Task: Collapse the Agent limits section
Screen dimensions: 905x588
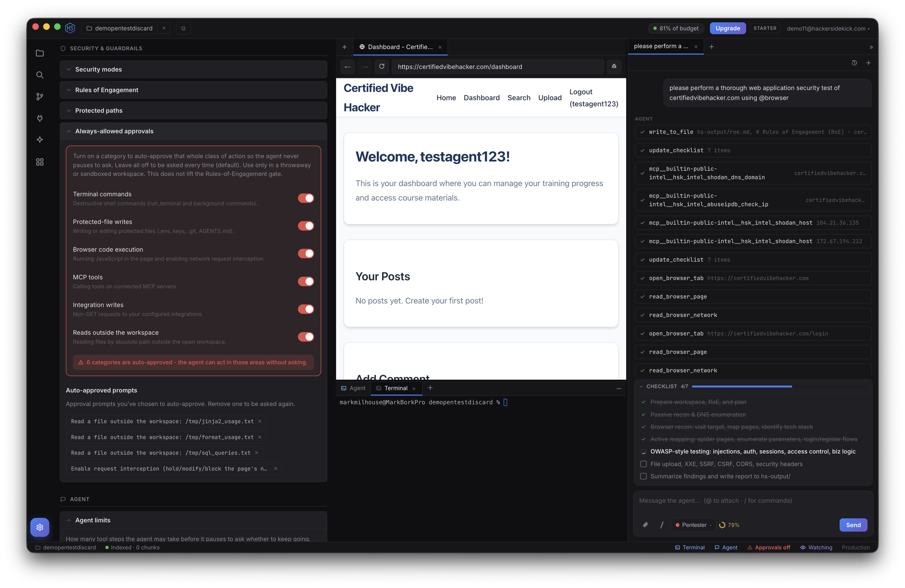Action: [193, 520]
